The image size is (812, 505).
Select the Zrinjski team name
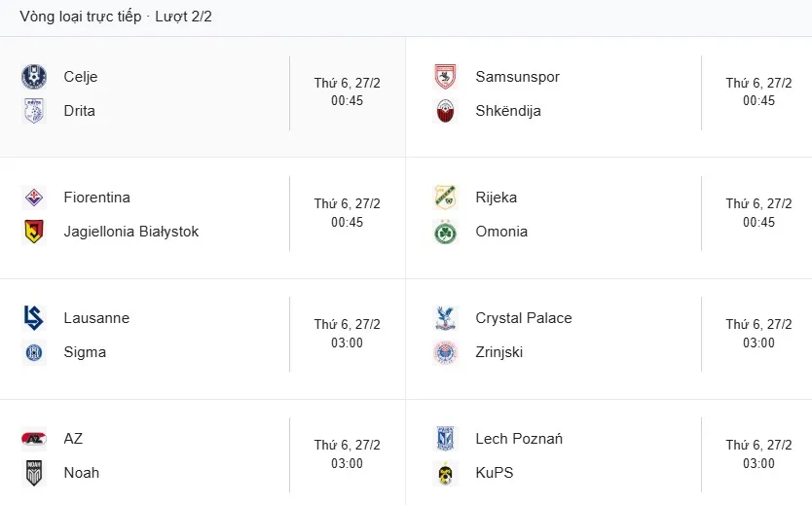(x=499, y=352)
